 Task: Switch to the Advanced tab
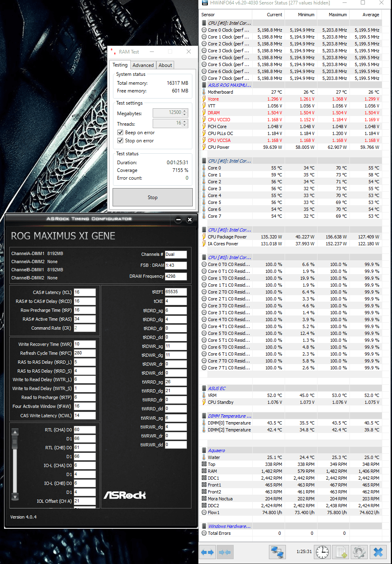pyautogui.click(x=143, y=65)
